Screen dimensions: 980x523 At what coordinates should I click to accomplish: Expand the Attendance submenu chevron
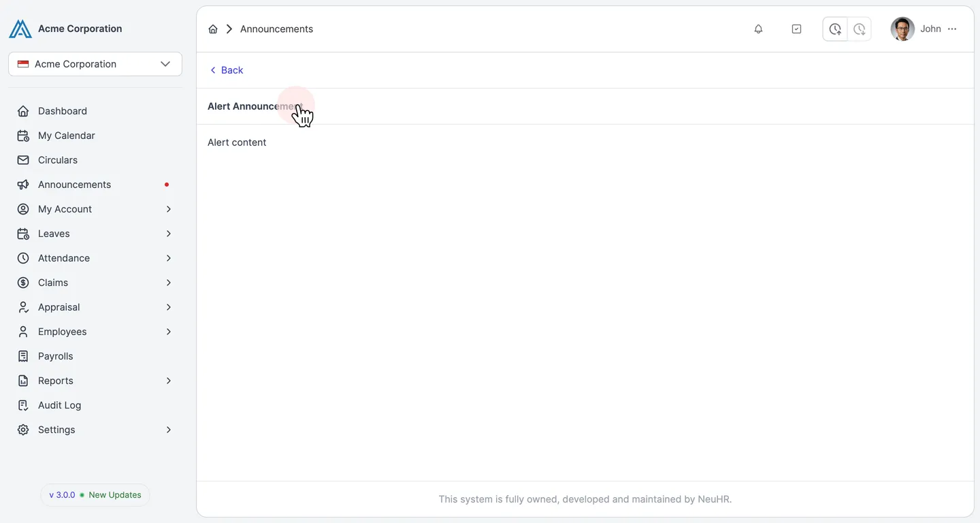[x=169, y=258]
